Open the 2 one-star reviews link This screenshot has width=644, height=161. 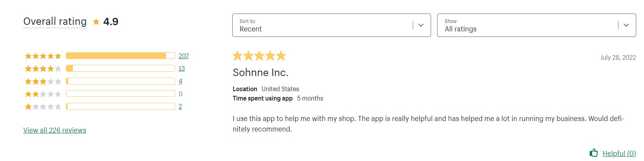(x=180, y=106)
